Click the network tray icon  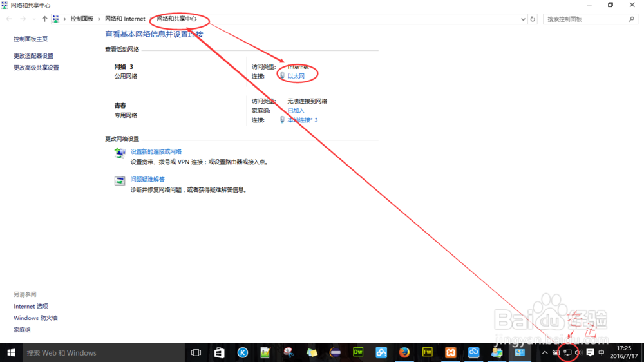(567, 352)
